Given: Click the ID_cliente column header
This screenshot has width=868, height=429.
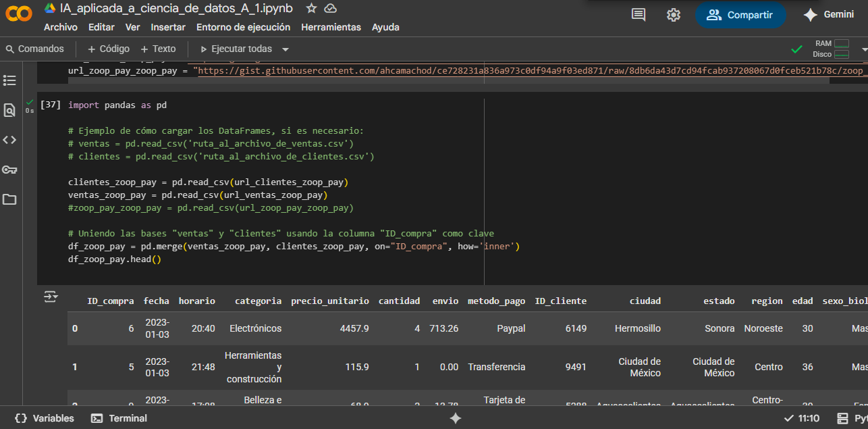Looking at the screenshot, I should click(x=561, y=301).
